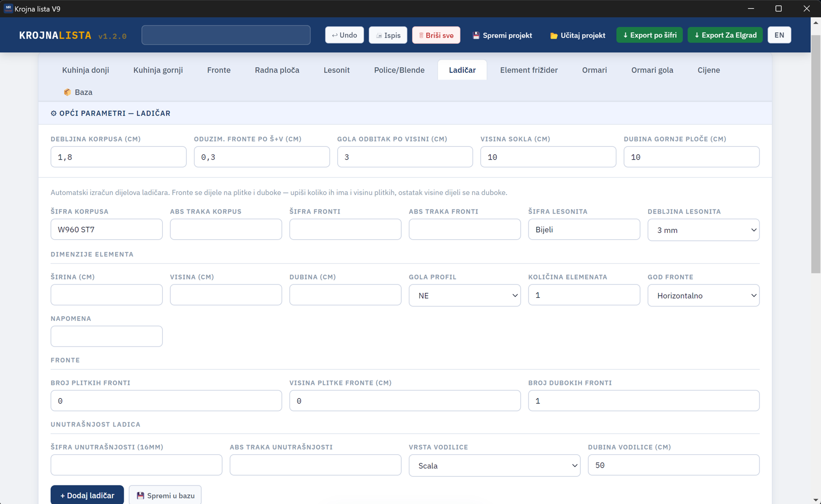Open the Police/Blende tab
The image size is (821, 504).
pos(399,70)
